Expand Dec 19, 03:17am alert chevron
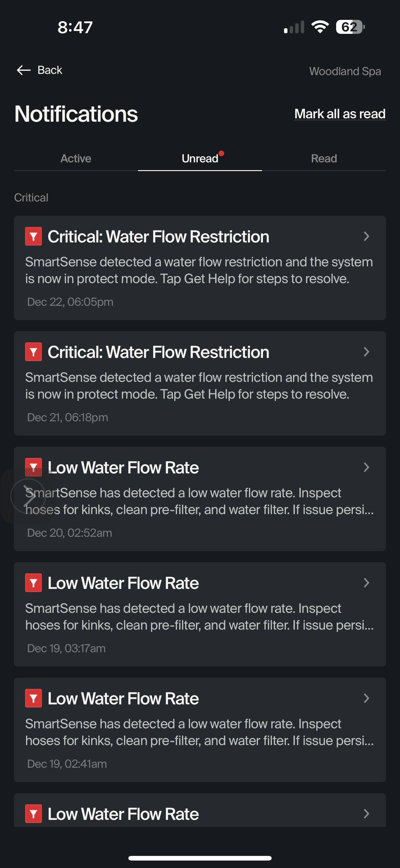Image resolution: width=400 pixels, height=868 pixels. pyautogui.click(x=366, y=583)
